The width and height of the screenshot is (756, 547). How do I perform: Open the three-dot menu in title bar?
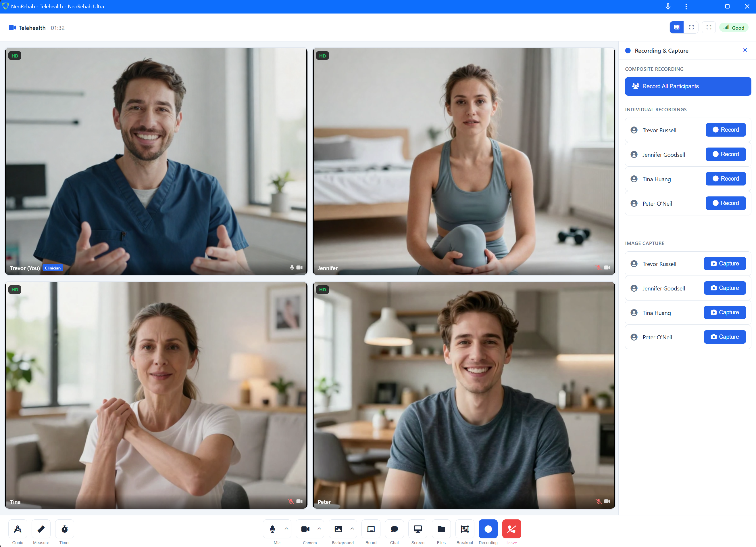coord(686,6)
